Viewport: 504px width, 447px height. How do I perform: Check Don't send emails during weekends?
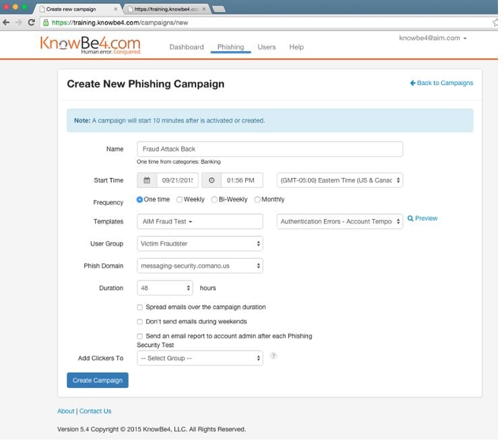(x=140, y=322)
